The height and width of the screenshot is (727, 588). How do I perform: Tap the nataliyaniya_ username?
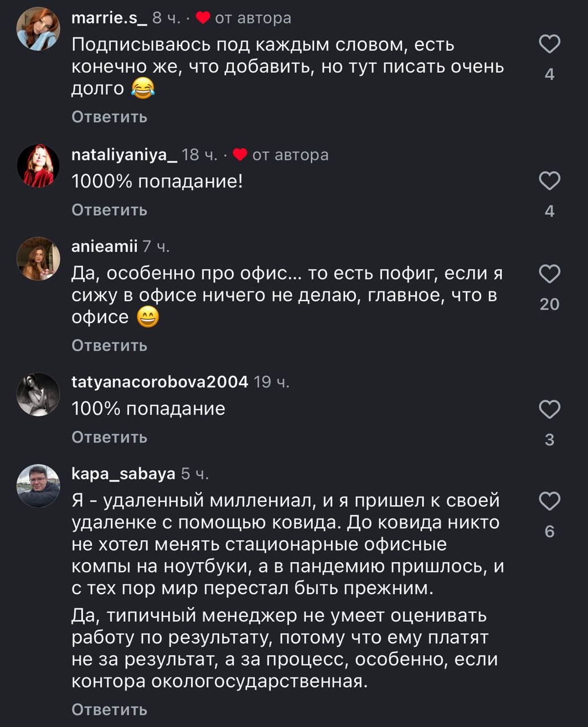coord(124,154)
